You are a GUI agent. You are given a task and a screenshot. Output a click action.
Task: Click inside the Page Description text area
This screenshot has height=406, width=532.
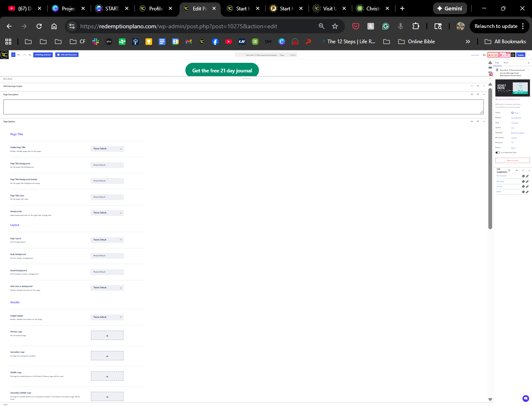tap(243, 107)
